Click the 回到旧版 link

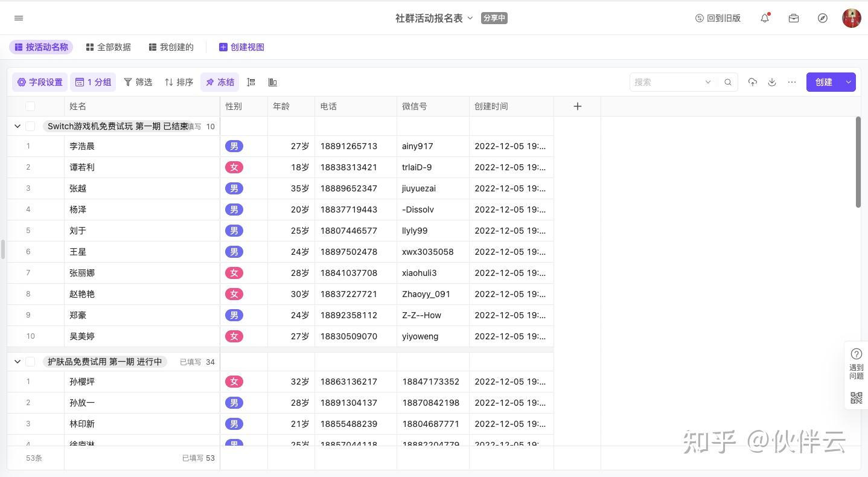click(x=718, y=18)
